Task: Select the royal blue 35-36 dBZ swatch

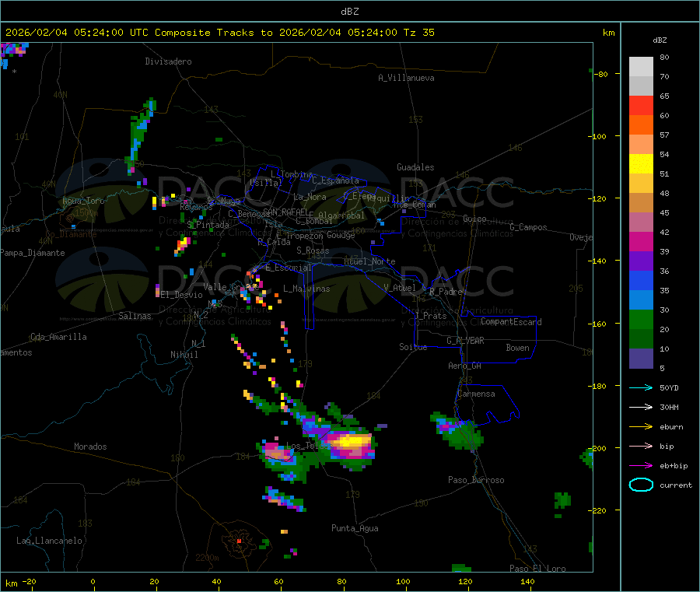Action: 641,280
